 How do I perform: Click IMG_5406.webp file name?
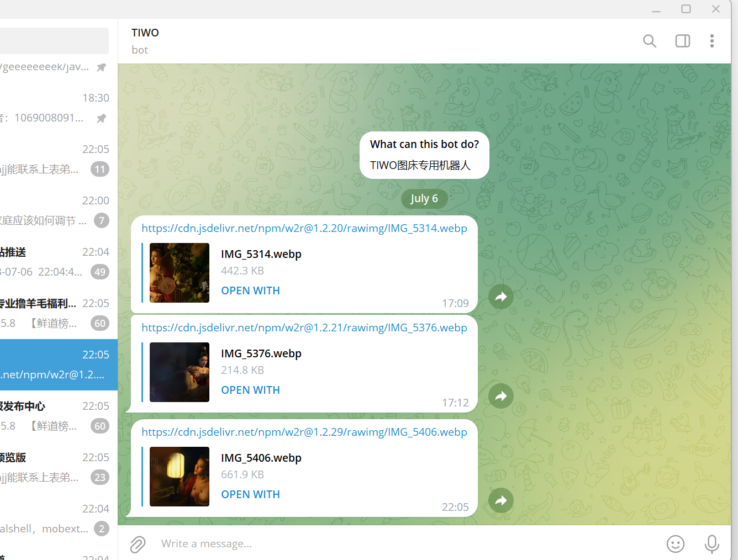click(261, 458)
